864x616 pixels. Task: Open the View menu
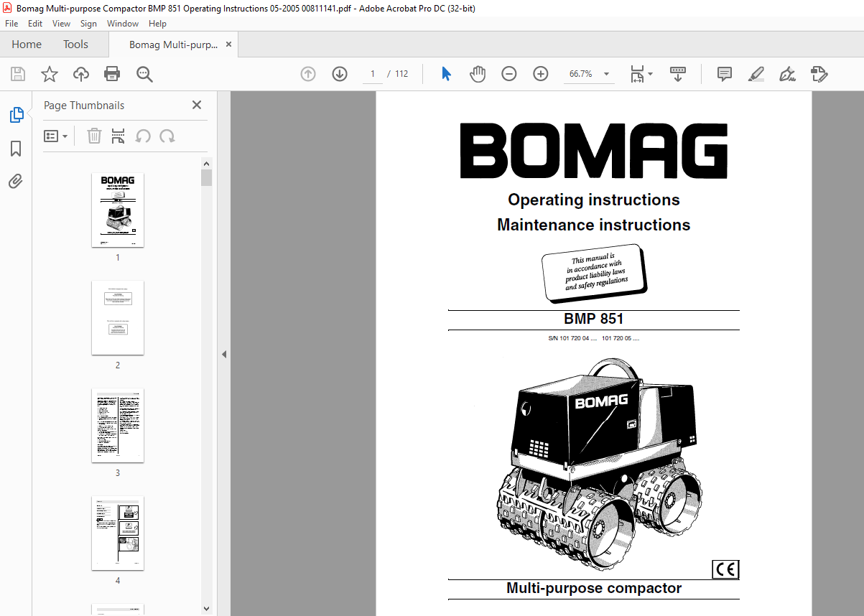click(61, 24)
